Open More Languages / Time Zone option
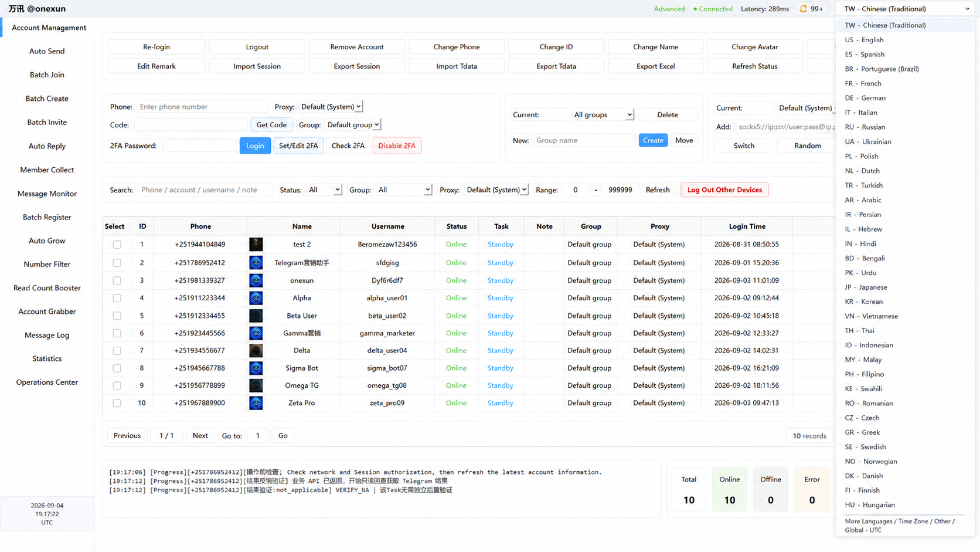This screenshot has height=552, width=980. pyautogui.click(x=900, y=526)
